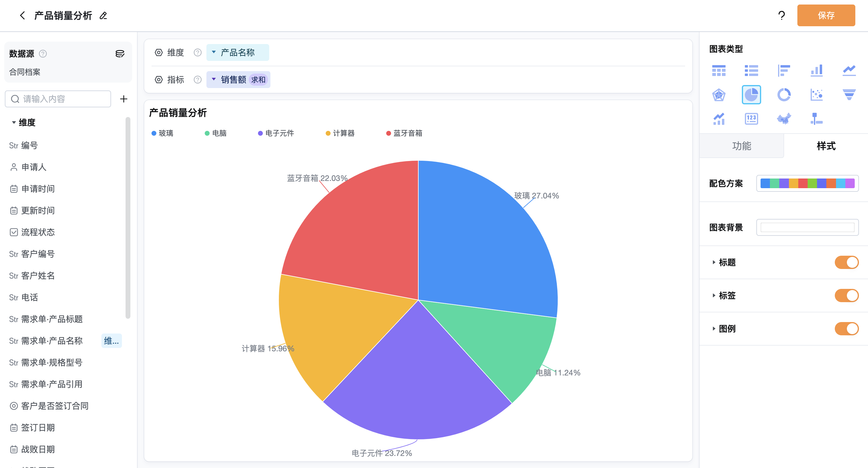Viewport: 868px width, 468px height.
Task: Click the 维... tag beside 需求单·产品名称
Action: click(112, 341)
